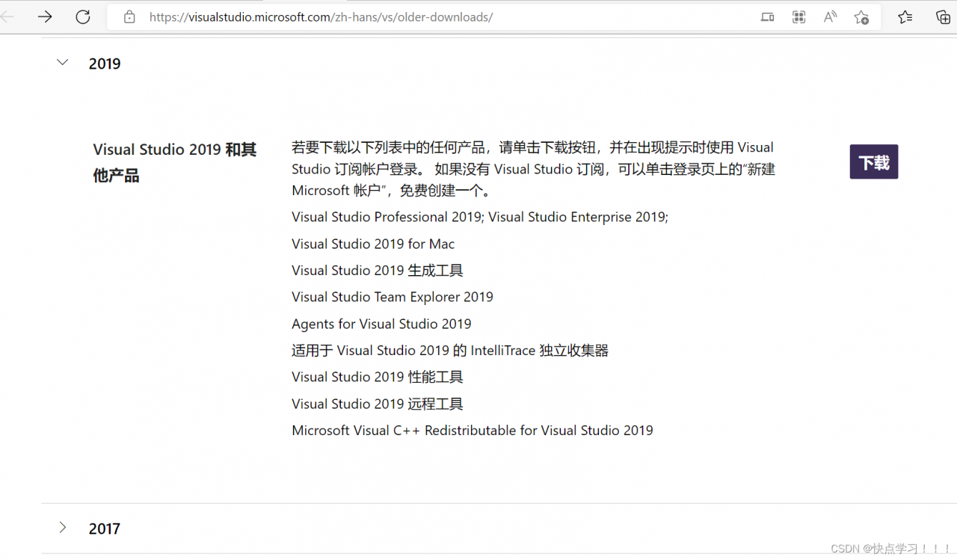Go forward with the browser forward arrow
This screenshot has height=560, width=957.
tap(45, 16)
